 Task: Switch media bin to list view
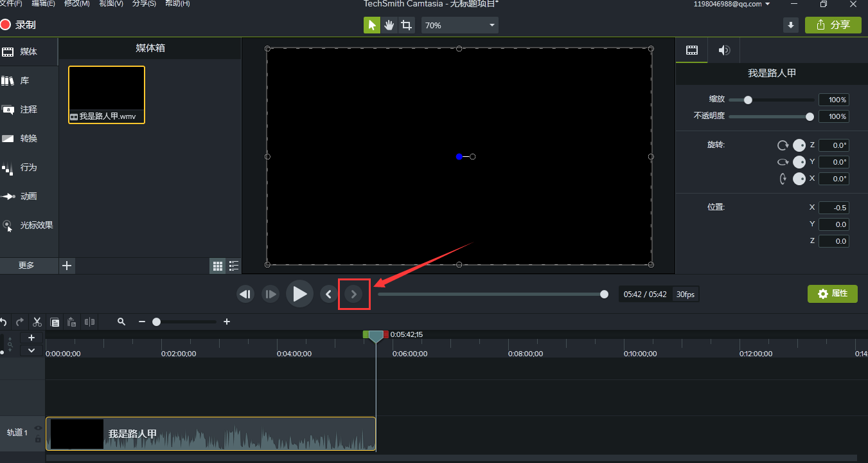click(x=234, y=266)
